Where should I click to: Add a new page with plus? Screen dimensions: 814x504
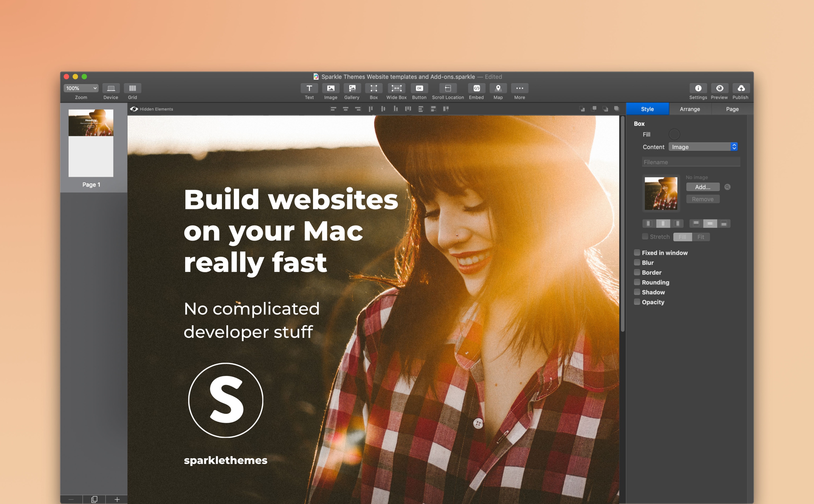click(x=117, y=499)
